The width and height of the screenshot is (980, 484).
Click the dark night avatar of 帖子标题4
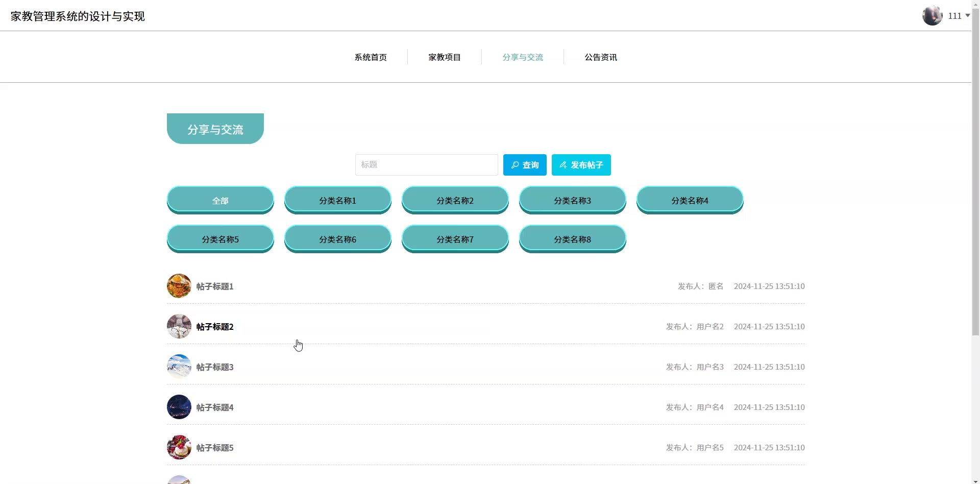[179, 407]
